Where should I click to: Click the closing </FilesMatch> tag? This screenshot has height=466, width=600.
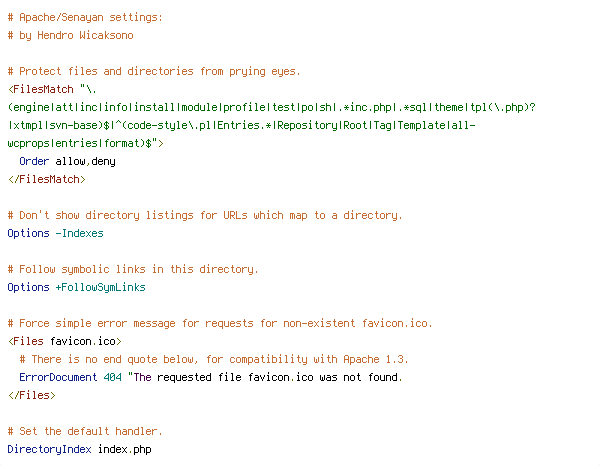coord(46,179)
